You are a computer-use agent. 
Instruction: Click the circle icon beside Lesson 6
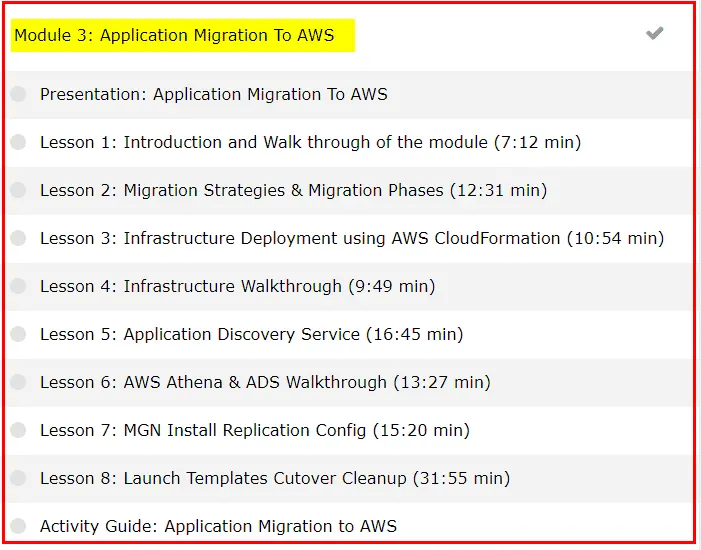pyautogui.click(x=18, y=382)
